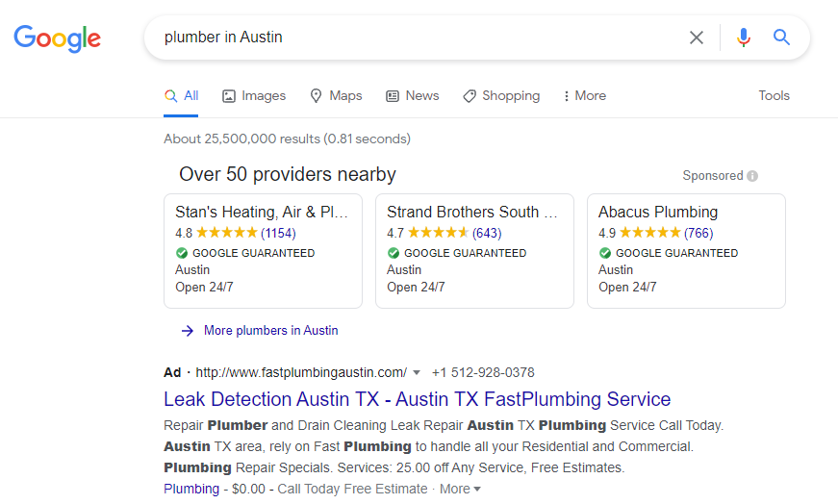Expand the ad URL dropdown arrow
Image resolution: width=838 pixels, height=504 pixels.
[417, 372]
